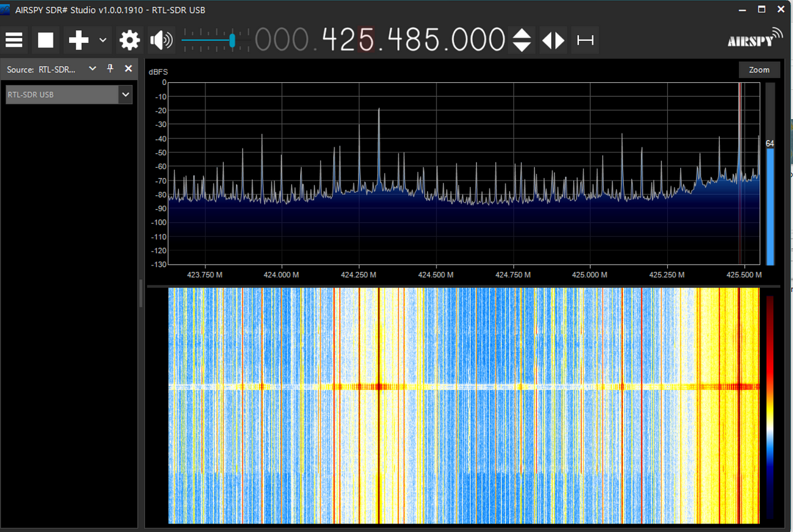
Task: Close the Source panel
Action: (x=129, y=69)
